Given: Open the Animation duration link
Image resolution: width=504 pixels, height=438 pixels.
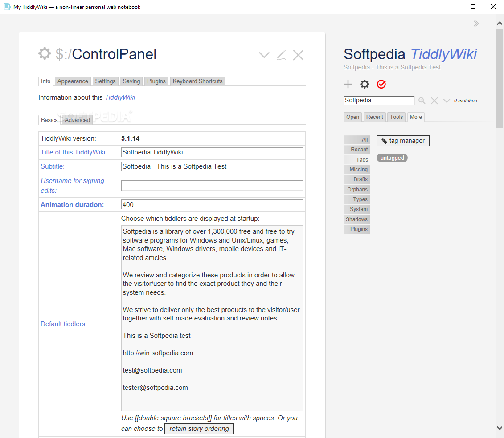Looking at the screenshot, I should point(72,205).
